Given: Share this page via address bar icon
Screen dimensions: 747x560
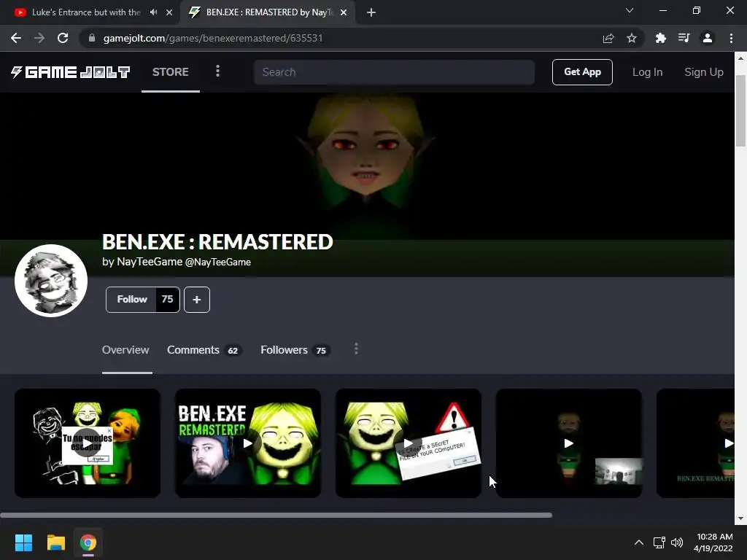Looking at the screenshot, I should pos(608,38).
